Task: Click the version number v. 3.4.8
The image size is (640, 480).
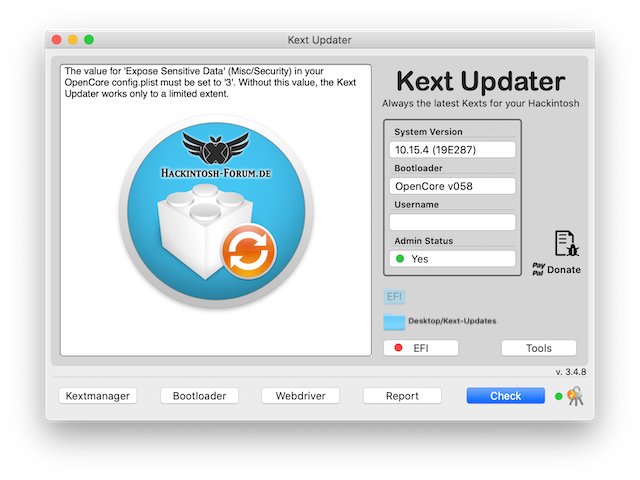Action: pos(571,372)
